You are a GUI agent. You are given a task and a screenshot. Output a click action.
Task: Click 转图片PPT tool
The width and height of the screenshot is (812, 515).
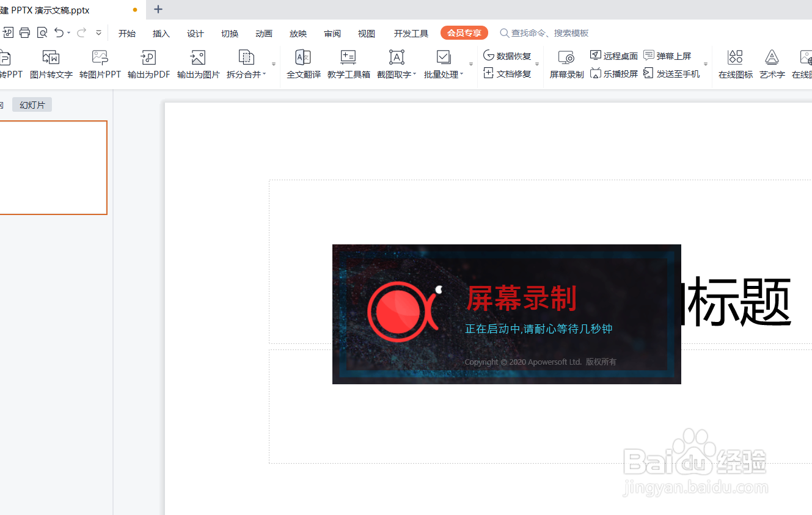click(x=100, y=65)
